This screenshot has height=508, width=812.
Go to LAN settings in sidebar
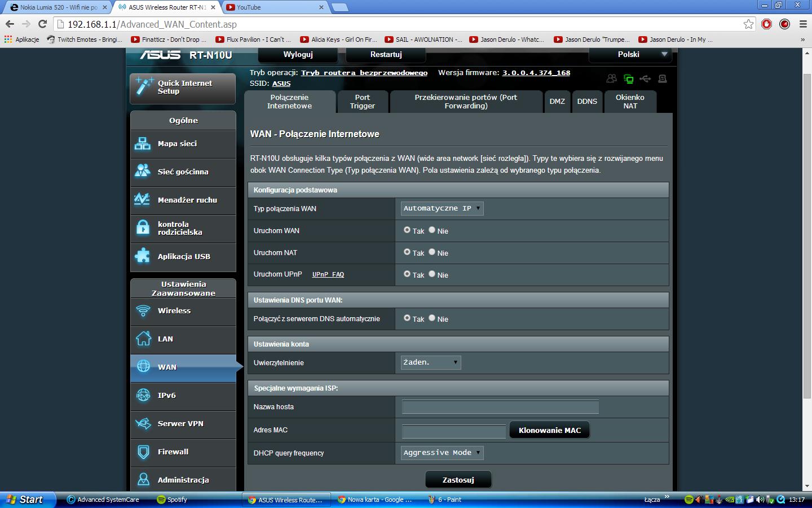[183, 339]
